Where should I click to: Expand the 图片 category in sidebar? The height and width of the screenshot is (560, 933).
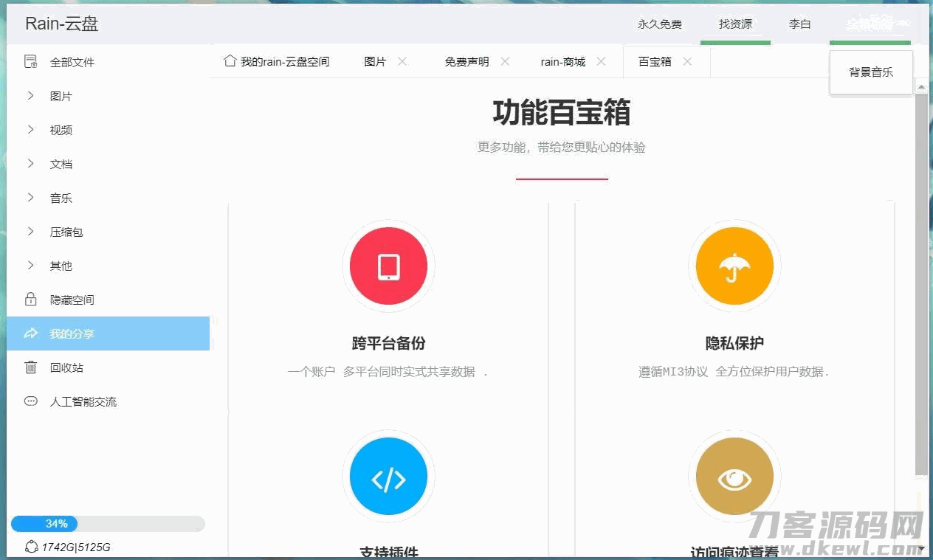click(30, 96)
